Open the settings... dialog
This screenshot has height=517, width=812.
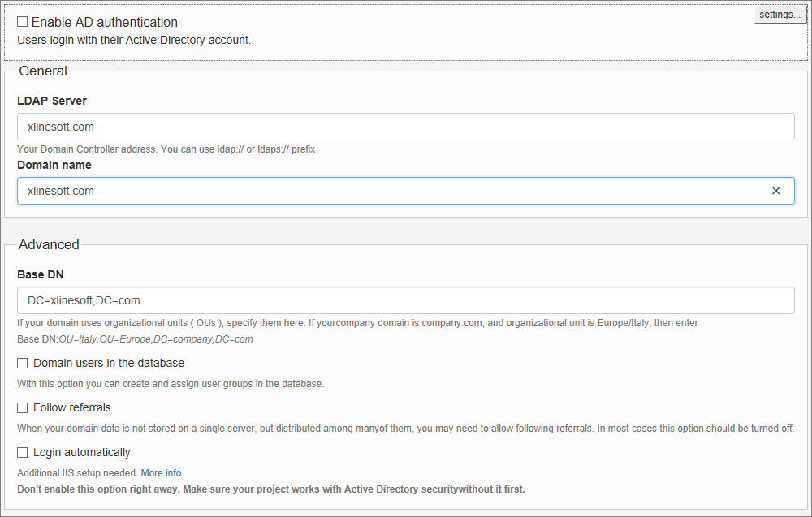coord(779,14)
